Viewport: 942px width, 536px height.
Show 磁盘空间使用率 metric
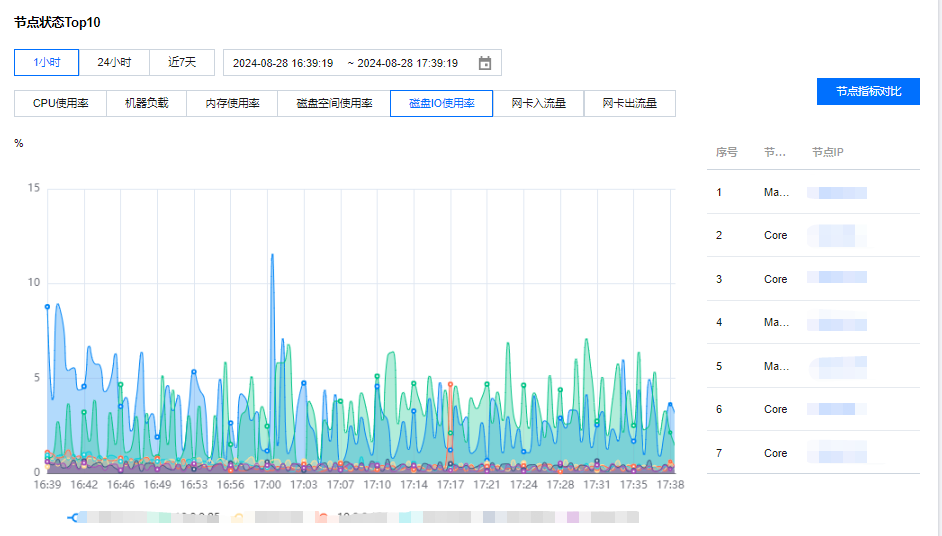(x=334, y=103)
